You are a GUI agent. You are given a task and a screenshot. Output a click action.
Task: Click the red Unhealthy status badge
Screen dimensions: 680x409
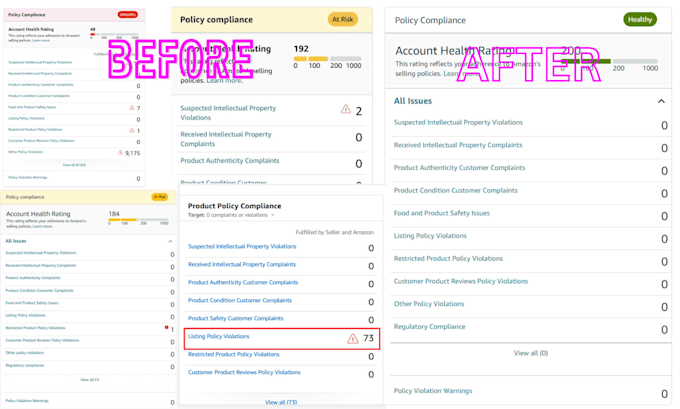(128, 15)
